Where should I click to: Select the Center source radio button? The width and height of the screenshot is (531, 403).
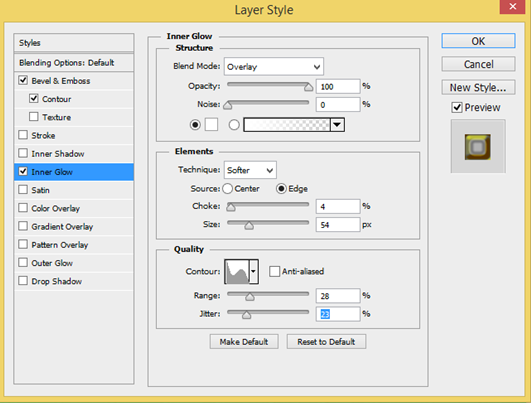[228, 189]
